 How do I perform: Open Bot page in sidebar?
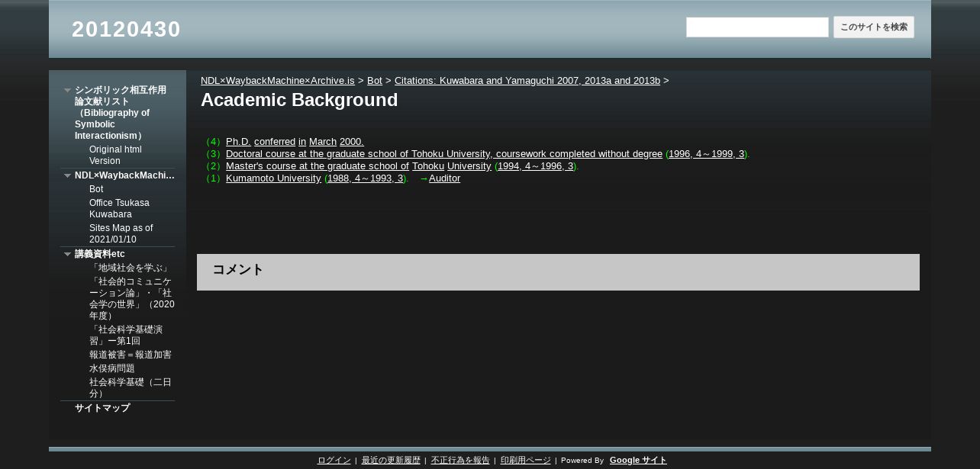click(96, 189)
